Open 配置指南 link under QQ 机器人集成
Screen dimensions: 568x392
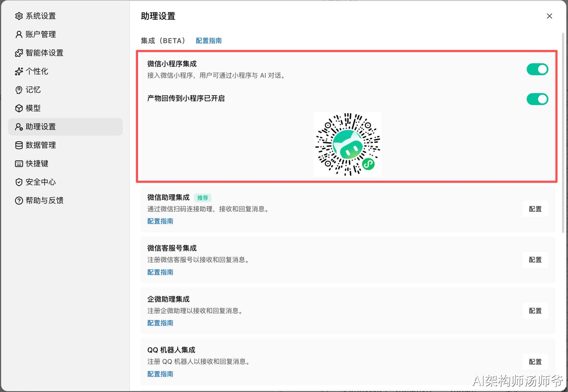tap(160, 374)
